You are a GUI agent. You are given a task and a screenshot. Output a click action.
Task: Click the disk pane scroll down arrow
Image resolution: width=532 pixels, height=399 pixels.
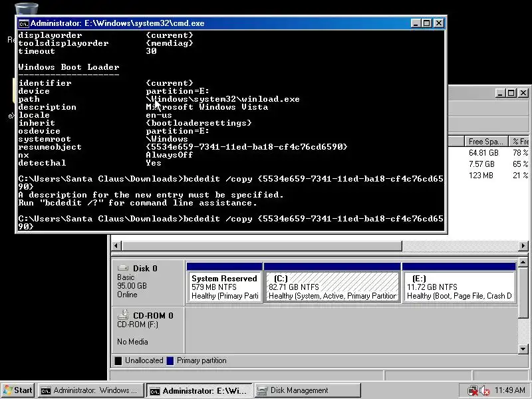523,348
